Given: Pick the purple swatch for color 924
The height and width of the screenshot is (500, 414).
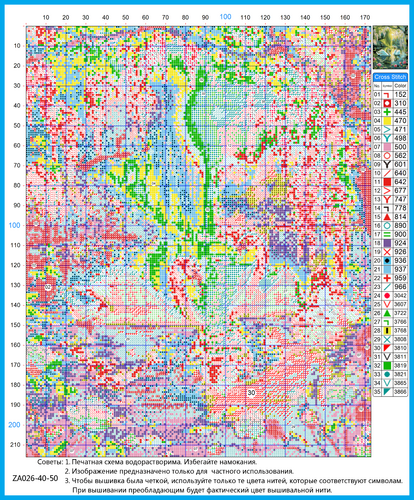Looking at the screenshot, I should [387, 243].
